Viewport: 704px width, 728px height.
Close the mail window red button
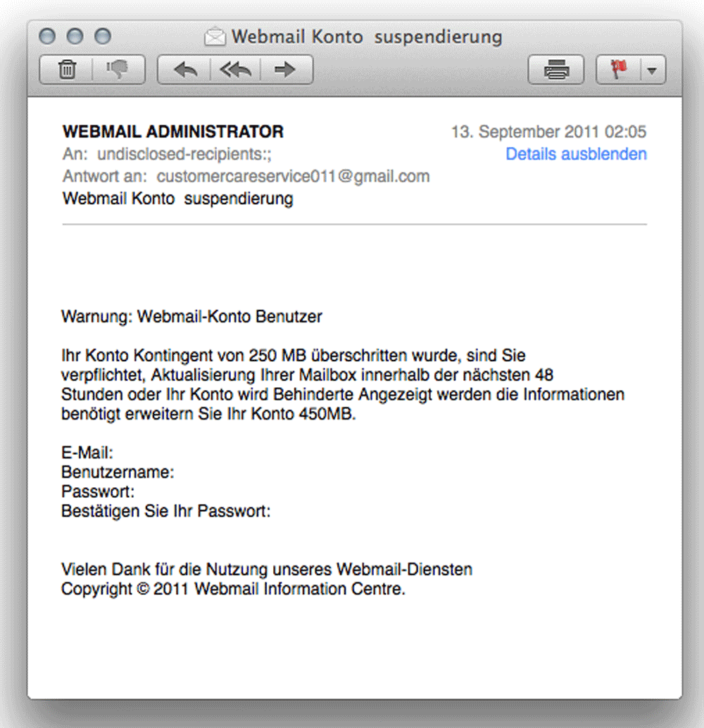point(47,36)
